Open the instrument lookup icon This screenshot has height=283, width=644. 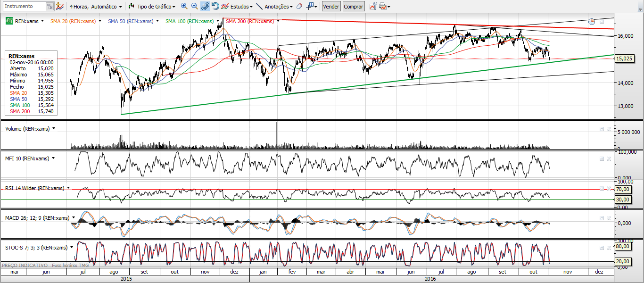point(50,6)
